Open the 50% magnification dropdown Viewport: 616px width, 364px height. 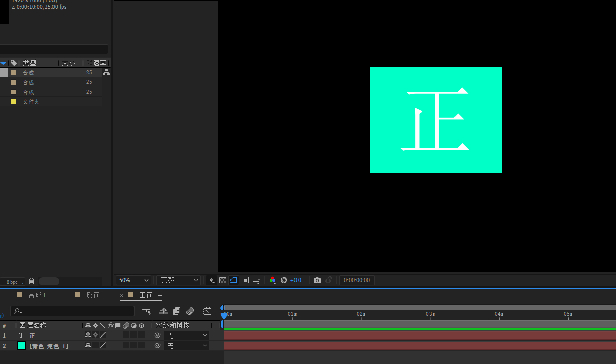[x=133, y=280]
